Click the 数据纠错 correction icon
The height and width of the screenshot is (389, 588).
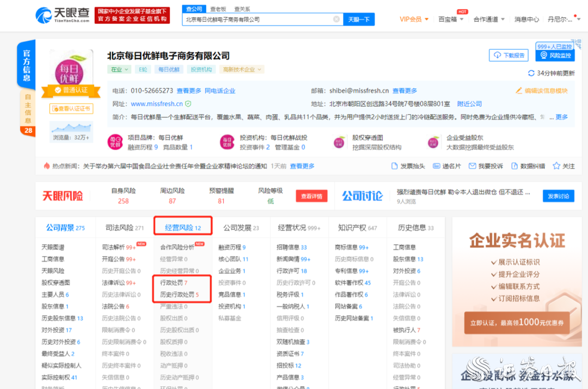click(x=514, y=166)
